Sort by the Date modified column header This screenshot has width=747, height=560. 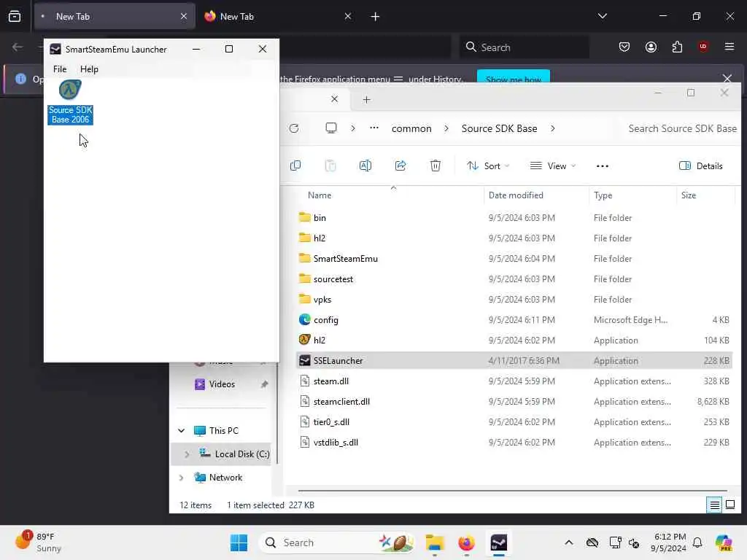(516, 195)
